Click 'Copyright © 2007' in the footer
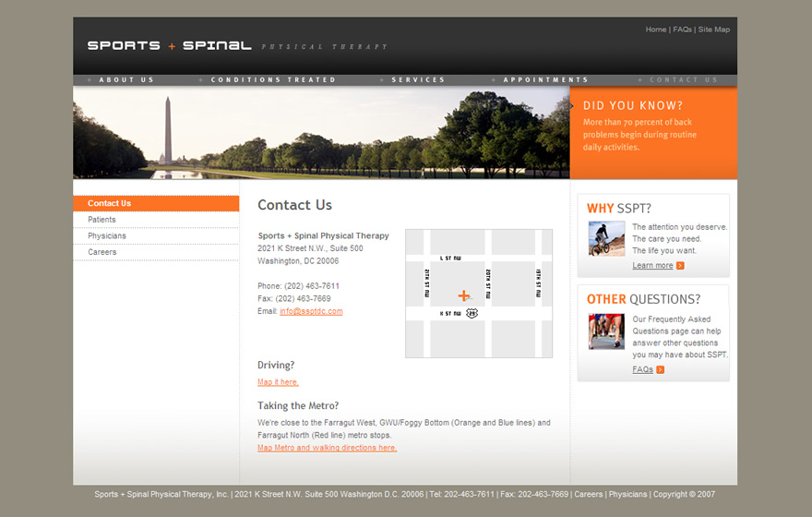 click(x=684, y=494)
